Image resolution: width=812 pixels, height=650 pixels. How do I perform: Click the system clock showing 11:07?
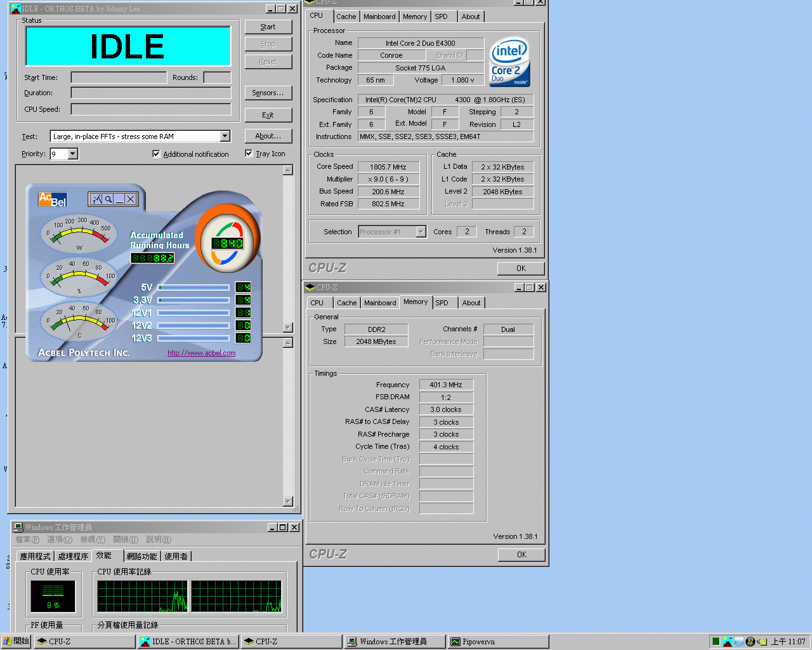pos(788,642)
